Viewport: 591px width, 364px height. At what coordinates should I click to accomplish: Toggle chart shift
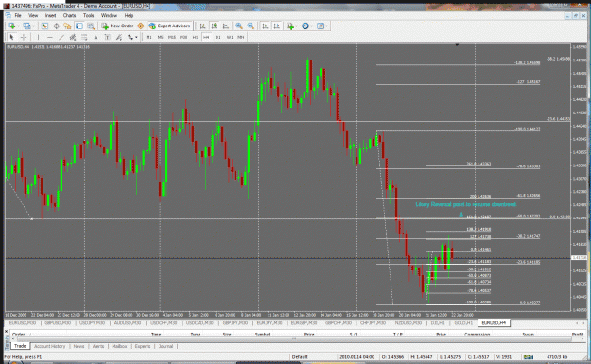click(x=277, y=26)
